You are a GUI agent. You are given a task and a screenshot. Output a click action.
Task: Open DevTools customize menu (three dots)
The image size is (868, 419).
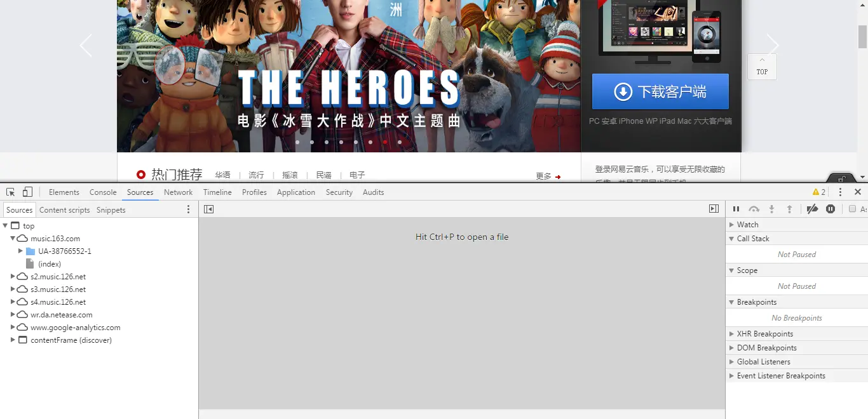click(x=840, y=192)
